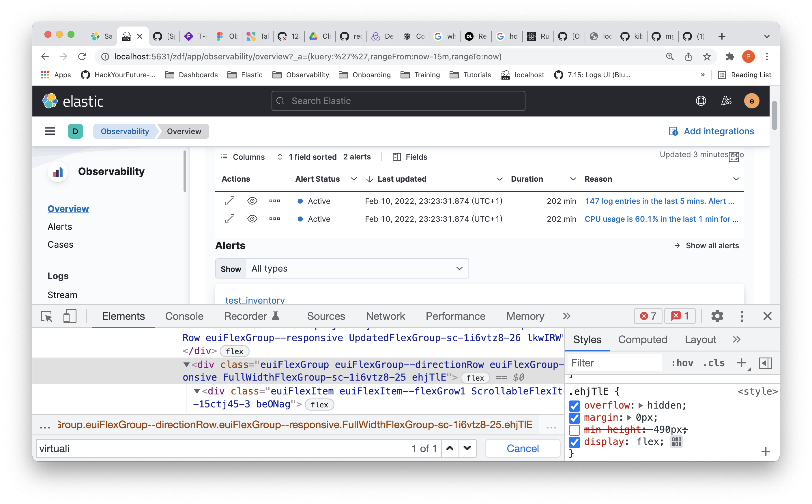This screenshot has height=504, width=812.
Task: Click Show all alerts link
Action: [x=712, y=246]
